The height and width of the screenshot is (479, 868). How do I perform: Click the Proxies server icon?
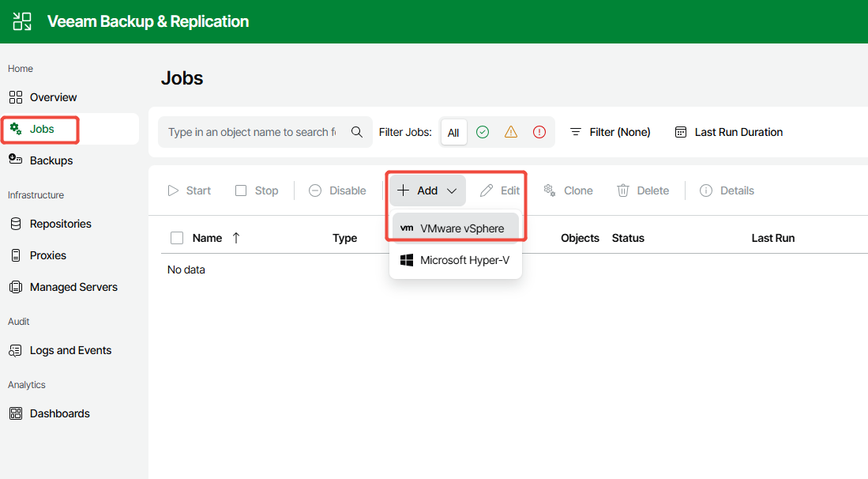(16, 255)
